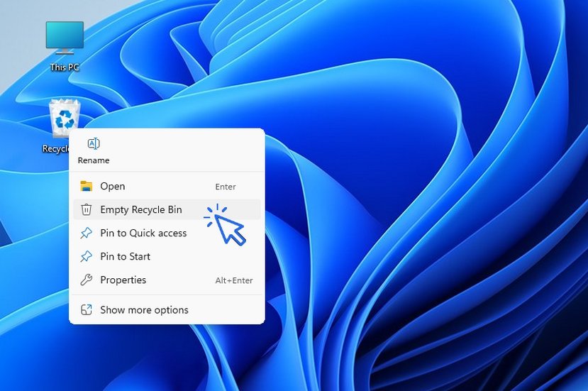Open Properties from the context menu
This screenshot has width=588, height=391.
[167, 280]
